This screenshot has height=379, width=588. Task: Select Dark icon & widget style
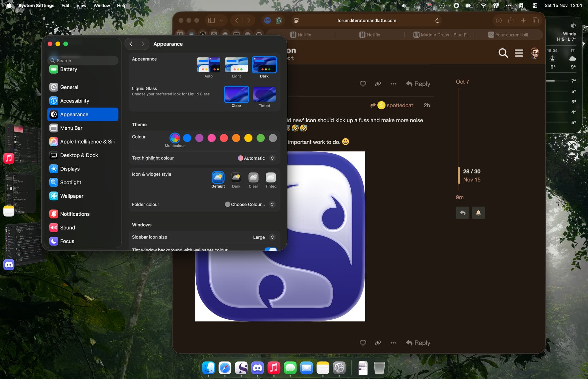[x=236, y=178]
